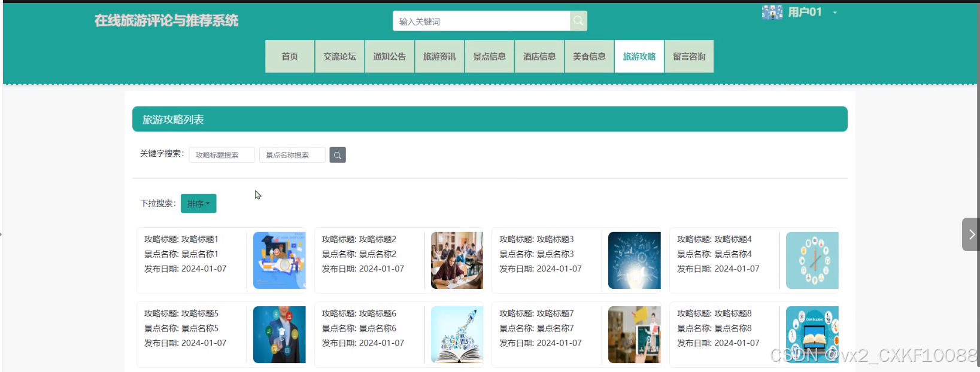Focus the 攻略标题搜索 input field
The image size is (980, 372).
(222, 155)
